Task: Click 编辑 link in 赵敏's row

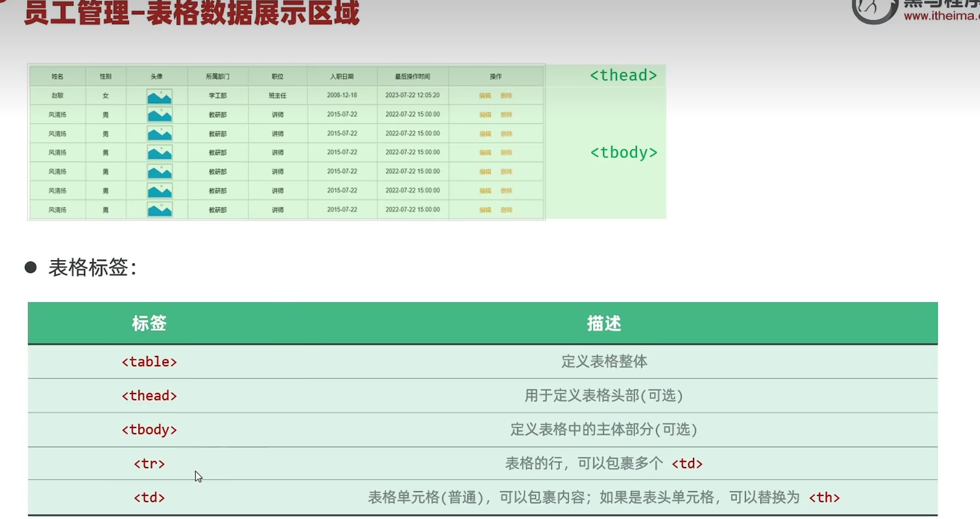Action: [485, 95]
